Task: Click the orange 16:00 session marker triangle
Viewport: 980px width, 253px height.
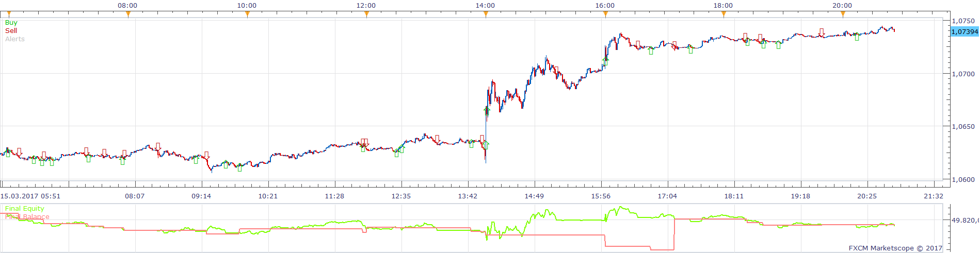Action: point(605,14)
